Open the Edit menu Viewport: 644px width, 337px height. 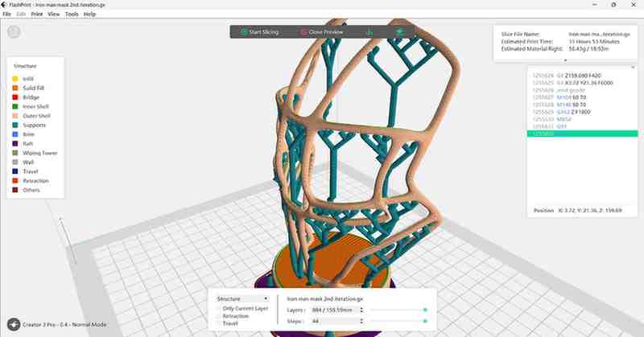(x=21, y=14)
